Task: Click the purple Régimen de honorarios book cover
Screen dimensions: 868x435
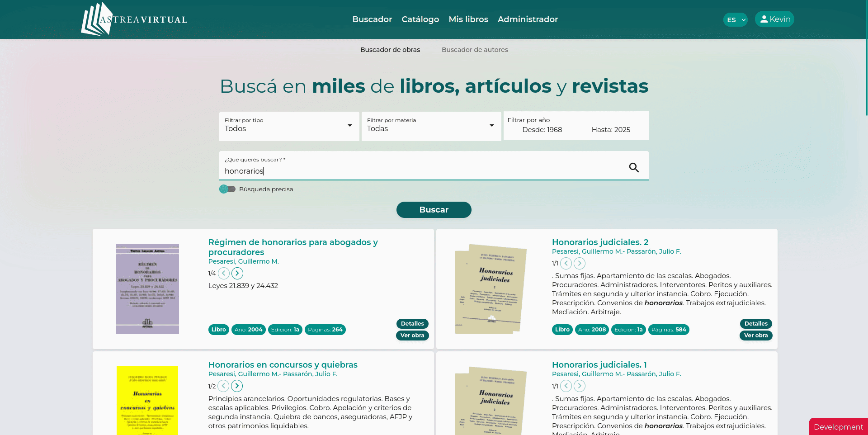Action: [x=147, y=289]
